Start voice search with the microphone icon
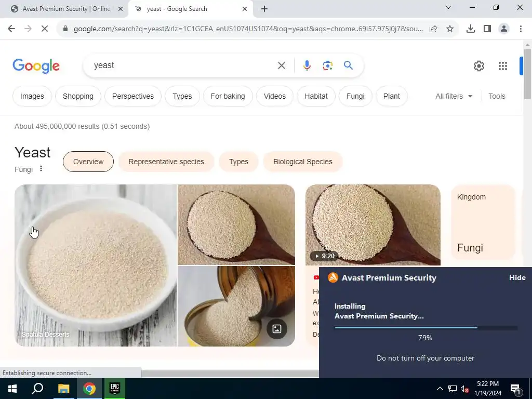The height and width of the screenshot is (399, 532). [307, 65]
